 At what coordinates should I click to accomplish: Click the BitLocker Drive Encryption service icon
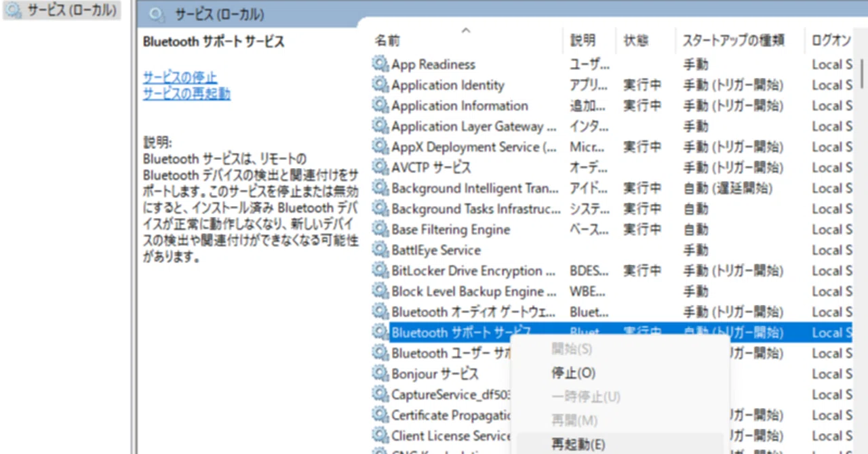[x=380, y=270]
